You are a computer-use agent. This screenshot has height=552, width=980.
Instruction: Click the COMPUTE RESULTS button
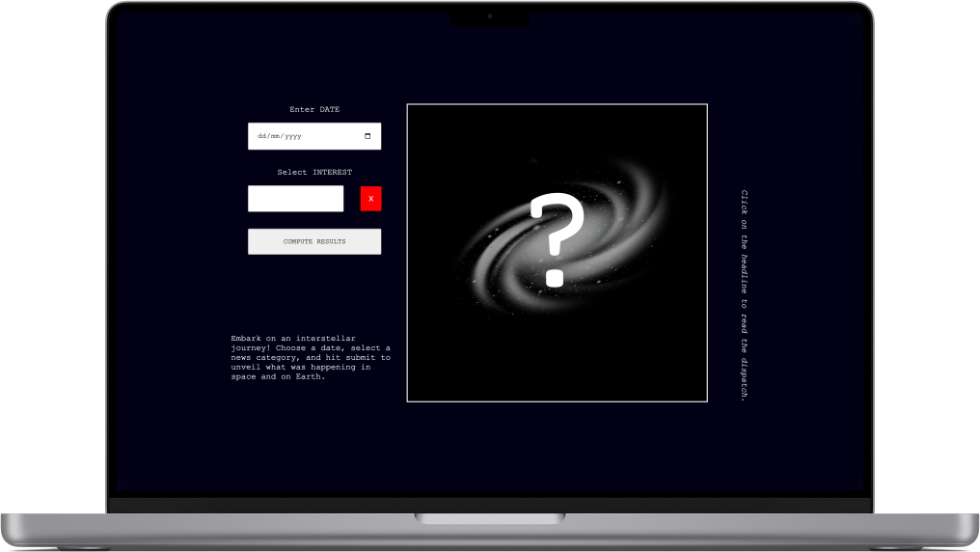click(314, 241)
